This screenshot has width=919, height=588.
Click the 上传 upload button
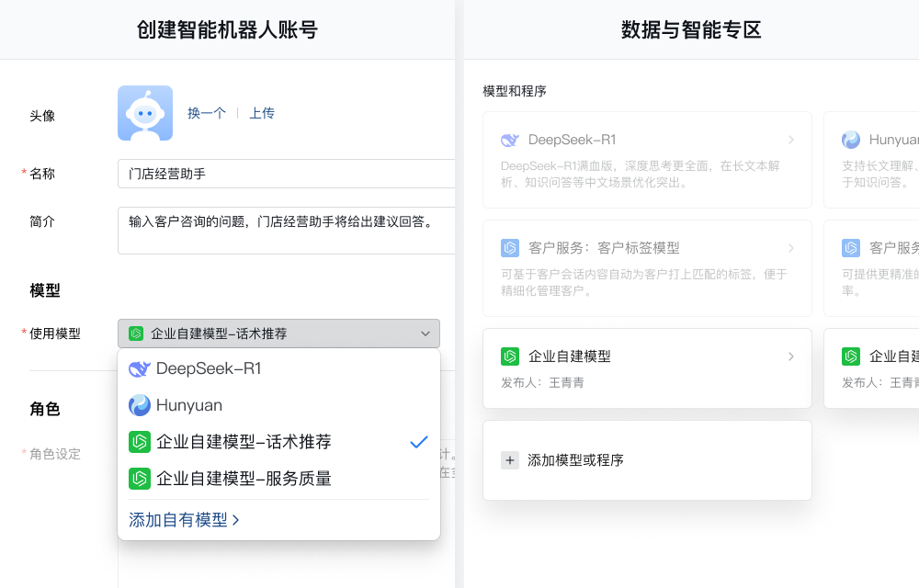tap(262, 112)
